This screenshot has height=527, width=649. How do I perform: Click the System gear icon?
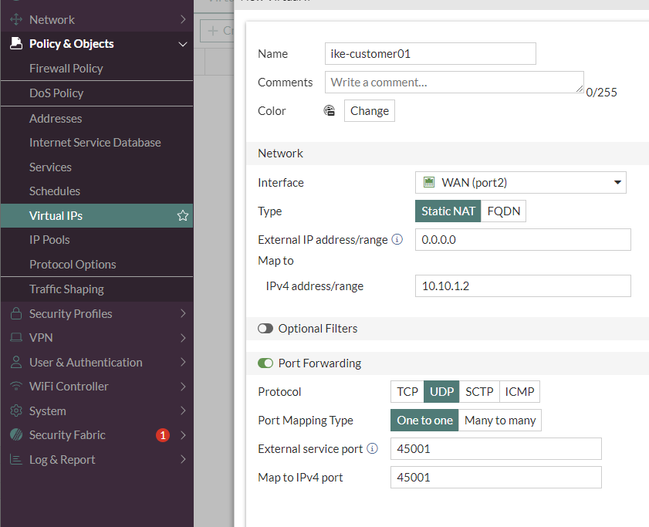(x=16, y=411)
